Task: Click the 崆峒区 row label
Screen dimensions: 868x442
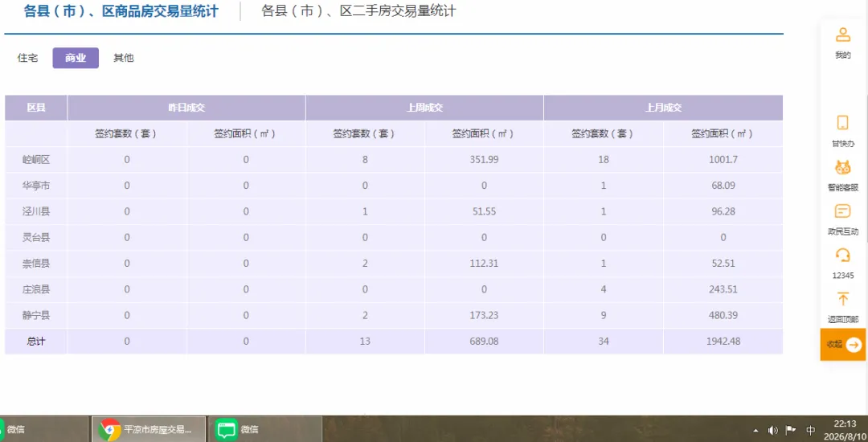Action: tap(36, 160)
